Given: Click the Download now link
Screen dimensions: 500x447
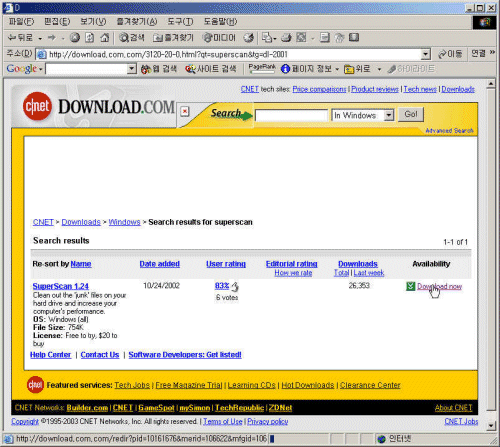Looking at the screenshot, I should tap(439, 286).
